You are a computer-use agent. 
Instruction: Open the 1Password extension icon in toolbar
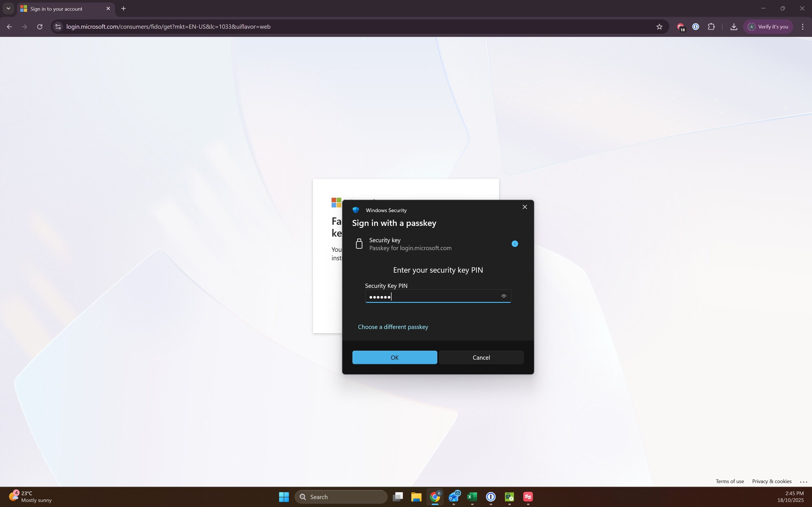695,26
